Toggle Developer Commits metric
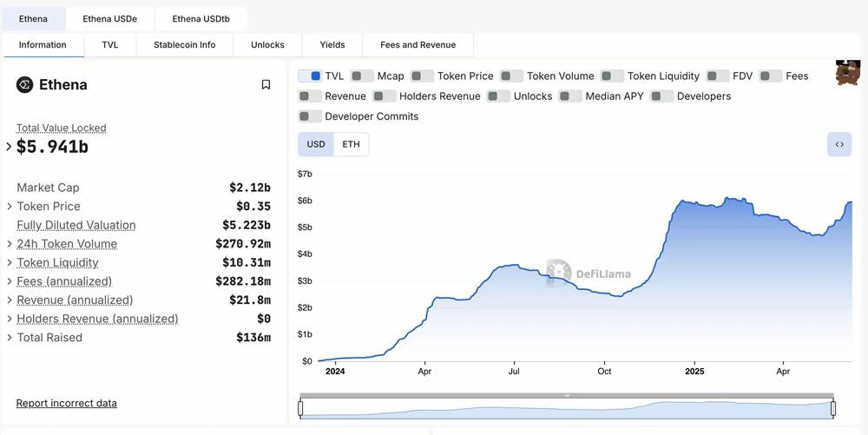Image resolution: width=868 pixels, height=435 pixels. click(x=310, y=116)
